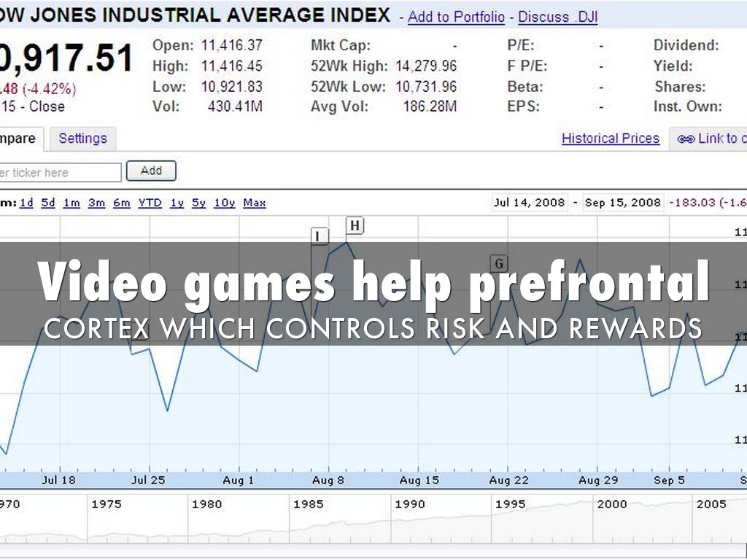Show the 5y chart range
This screenshot has height=560, width=747.
pos(199,203)
